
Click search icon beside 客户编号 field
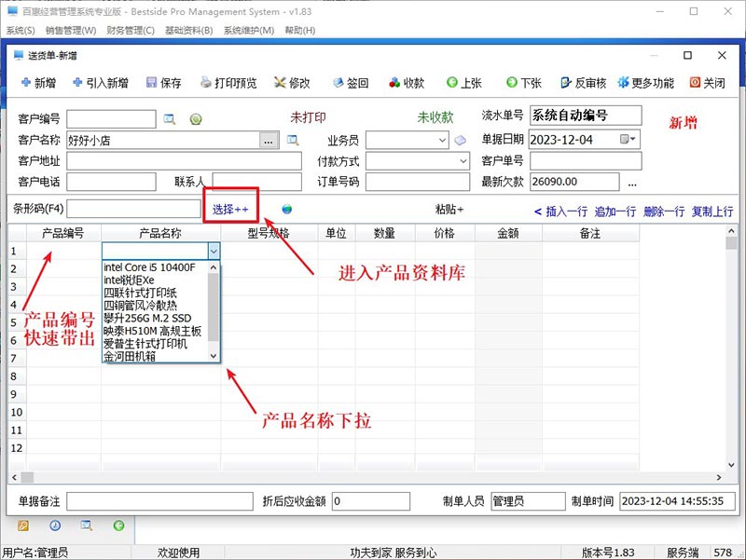tap(170, 119)
